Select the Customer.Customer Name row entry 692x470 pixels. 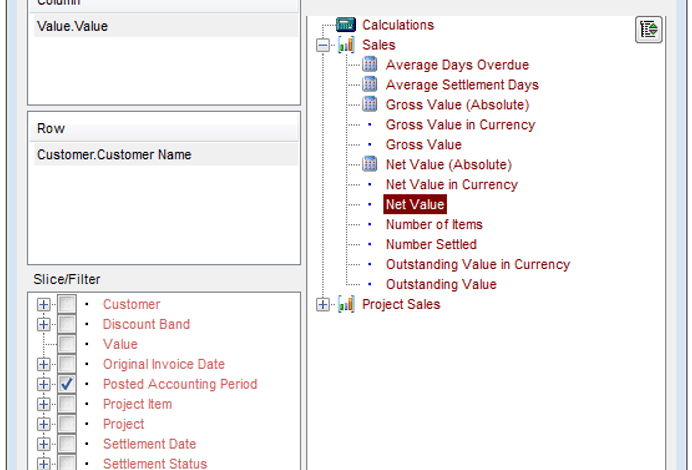tap(166, 154)
